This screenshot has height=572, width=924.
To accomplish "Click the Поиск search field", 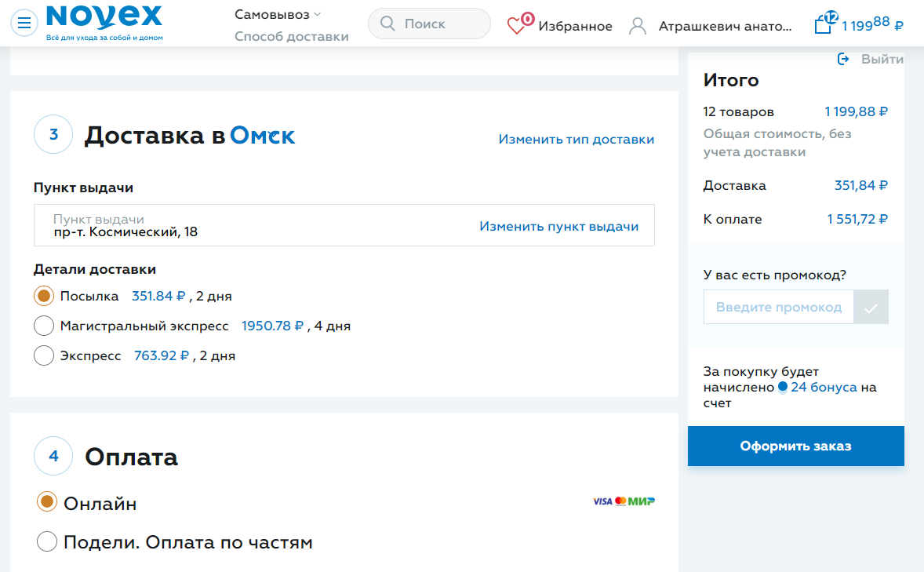I will pos(441,24).
